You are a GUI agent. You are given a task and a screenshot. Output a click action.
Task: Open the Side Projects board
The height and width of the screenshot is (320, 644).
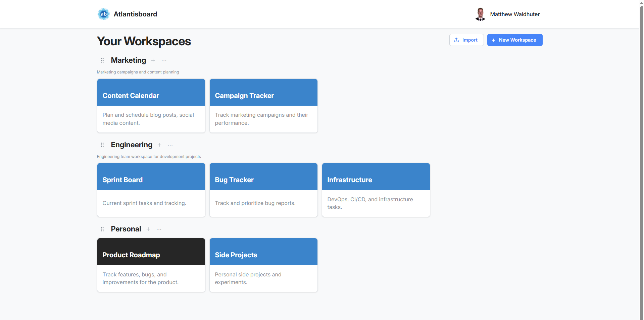point(263,265)
